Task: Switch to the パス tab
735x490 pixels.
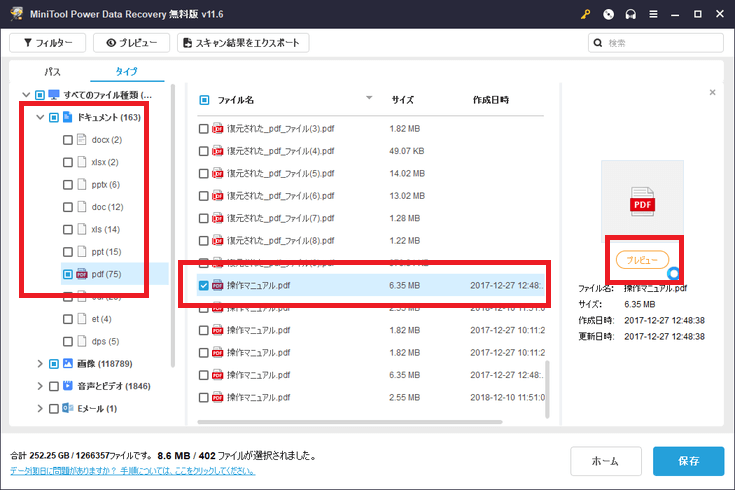Action: click(x=52, y=72)
